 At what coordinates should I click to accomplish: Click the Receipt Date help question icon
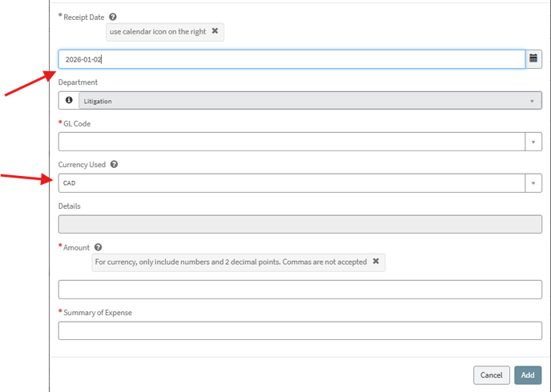tap(112, 17)
